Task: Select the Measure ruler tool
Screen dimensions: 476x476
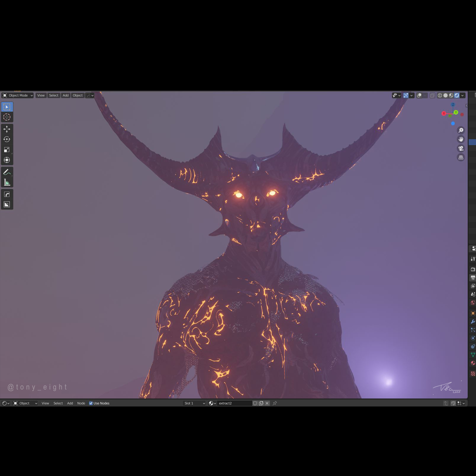Action: pyautogui.click(x=7, y=182)
